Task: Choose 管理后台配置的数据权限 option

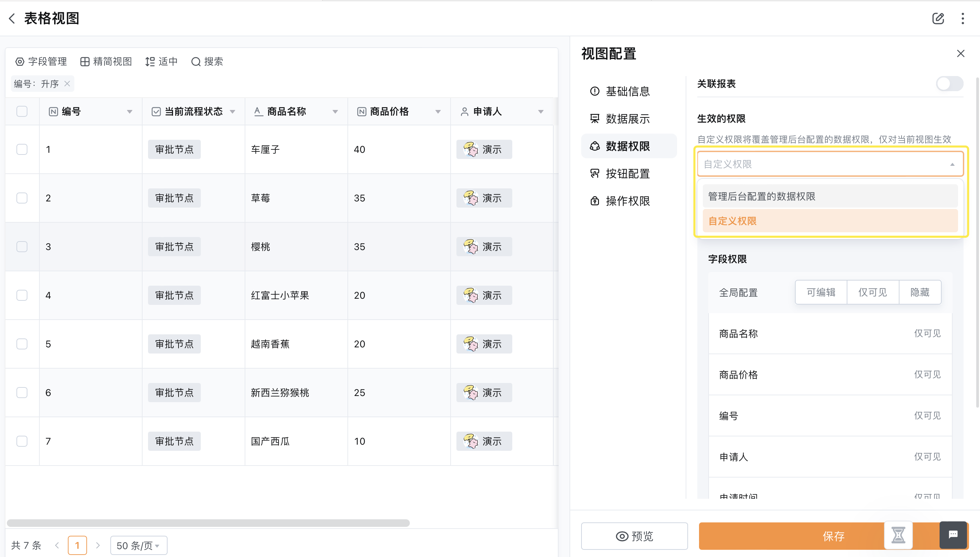Action: pos(830,196)
